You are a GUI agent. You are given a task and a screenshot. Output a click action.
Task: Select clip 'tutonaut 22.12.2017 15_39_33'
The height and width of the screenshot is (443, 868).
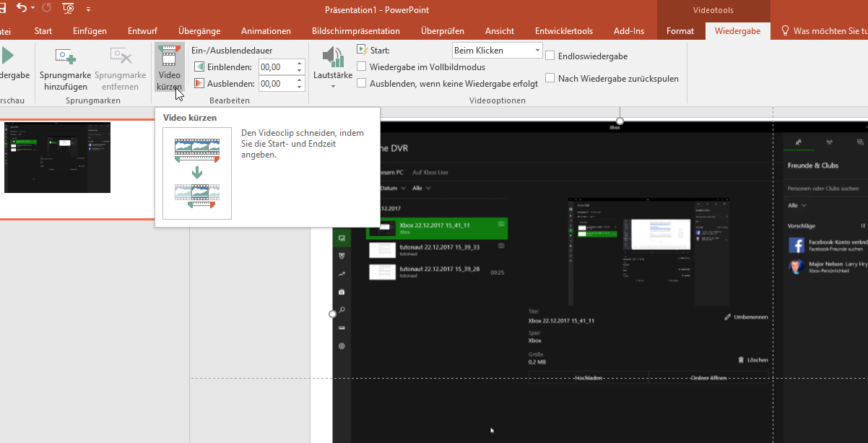click(x=436, y=250)
